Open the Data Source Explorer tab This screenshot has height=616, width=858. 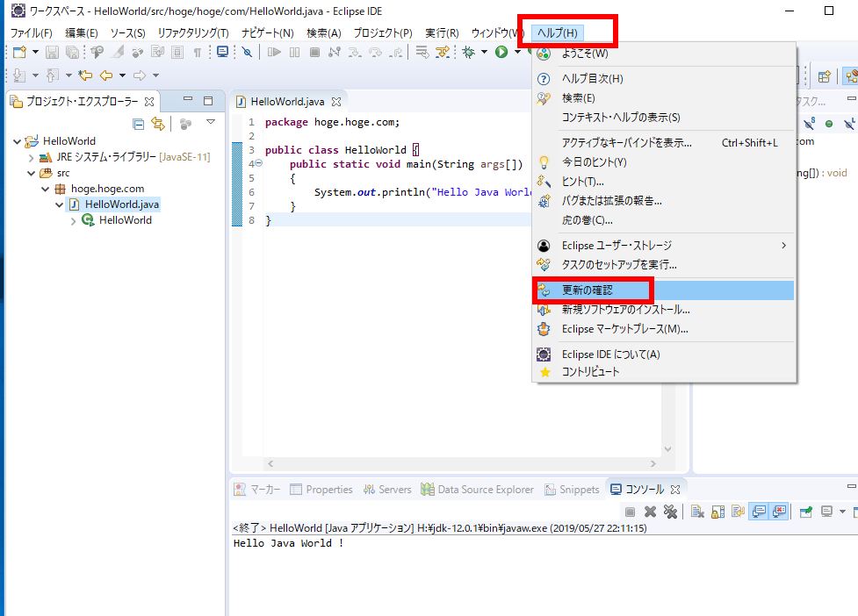[x=477, y=489]
